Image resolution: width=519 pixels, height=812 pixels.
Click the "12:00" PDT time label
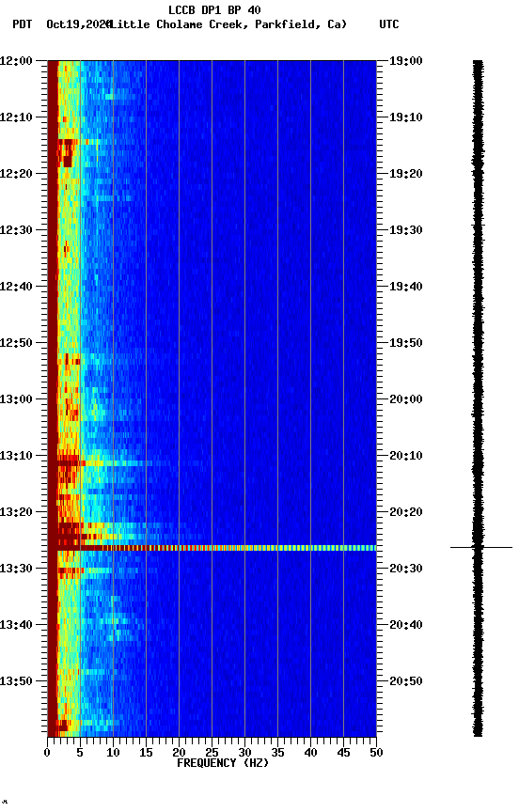tap(16, 61)
